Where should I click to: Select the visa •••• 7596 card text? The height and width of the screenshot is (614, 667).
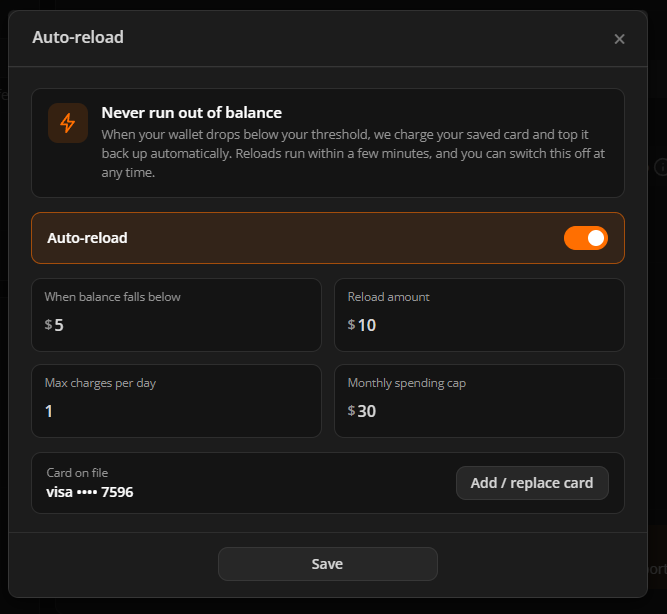coord(90,492)
